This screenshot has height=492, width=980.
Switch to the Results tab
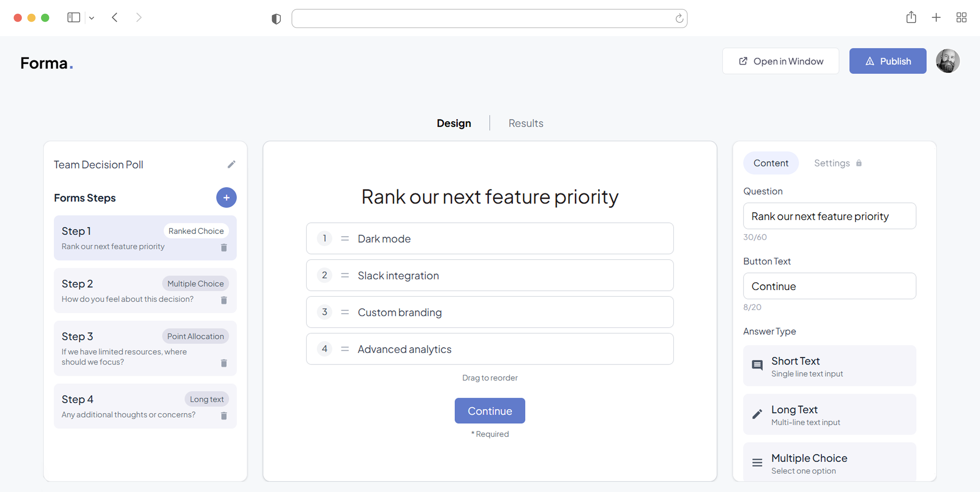525,123
